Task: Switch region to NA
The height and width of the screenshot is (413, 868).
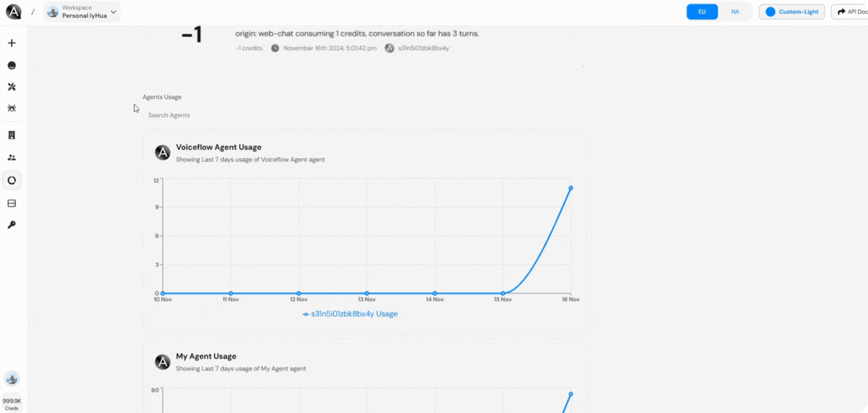Action: 735,11
